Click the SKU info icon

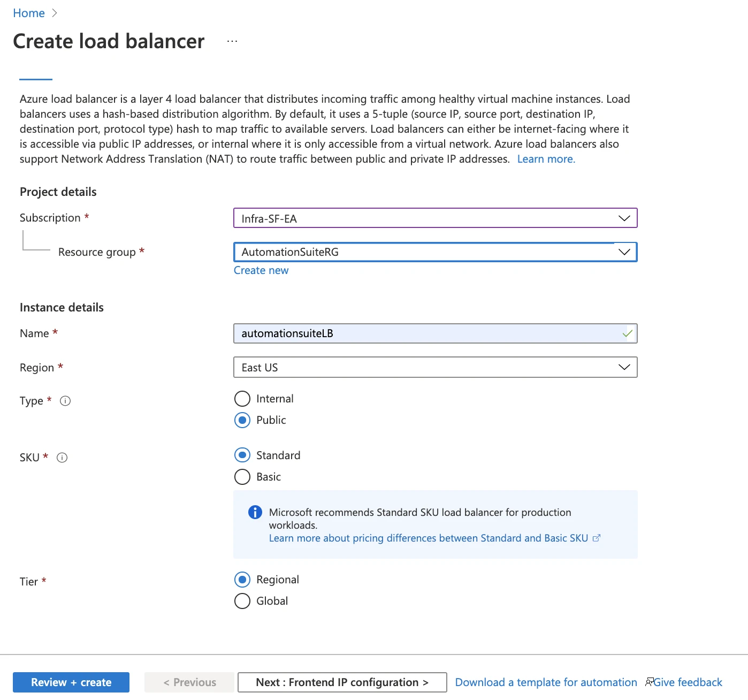click(x=62, y=458)
